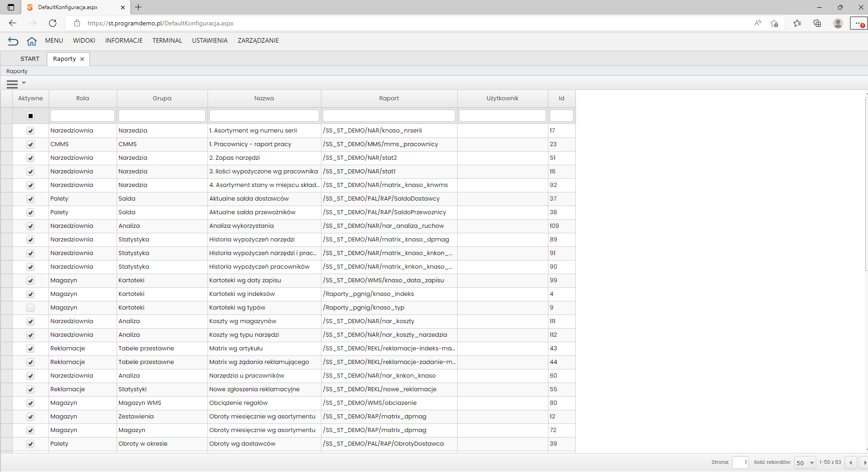Go to the next page of records
The width and height of the screenshot is (868, 472).
865,462
